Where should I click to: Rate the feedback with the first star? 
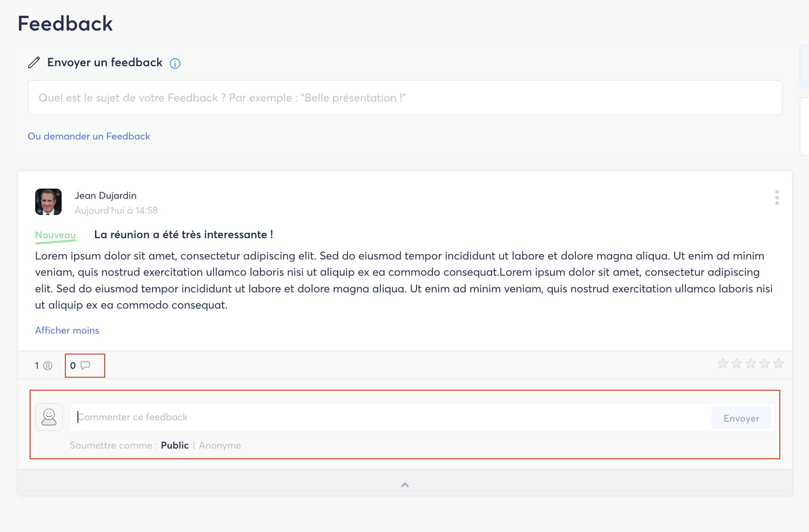[722, 363]
